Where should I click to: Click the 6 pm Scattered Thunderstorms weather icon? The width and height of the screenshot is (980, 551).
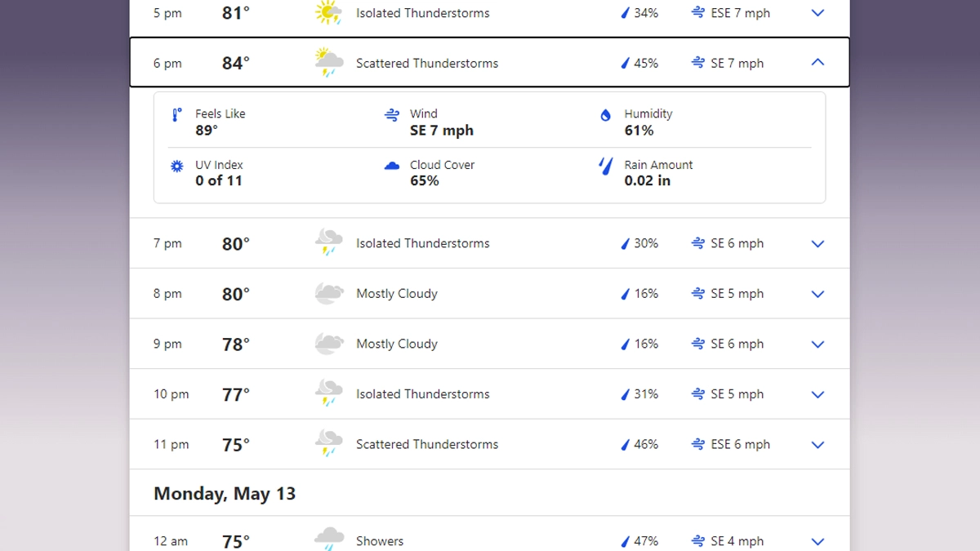(x=328, y=62)
